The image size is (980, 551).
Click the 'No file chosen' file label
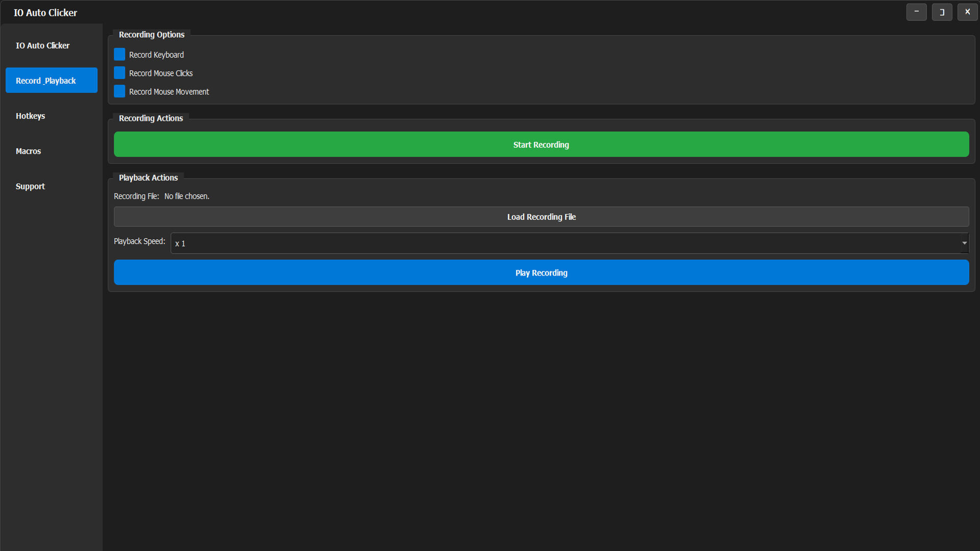pos(186,196)
